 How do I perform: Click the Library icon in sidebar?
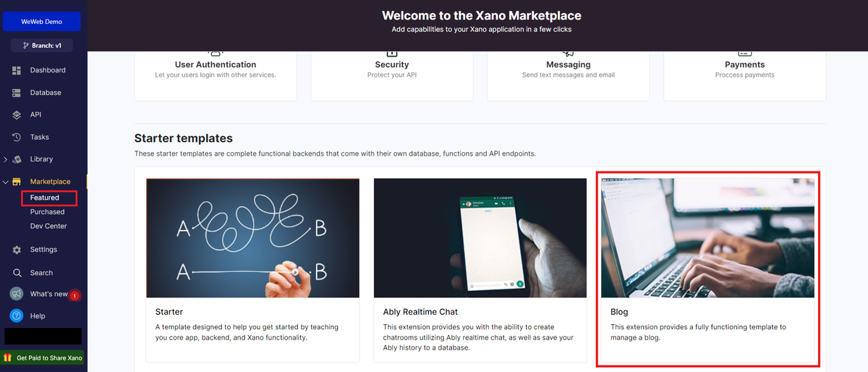(17, 159)
